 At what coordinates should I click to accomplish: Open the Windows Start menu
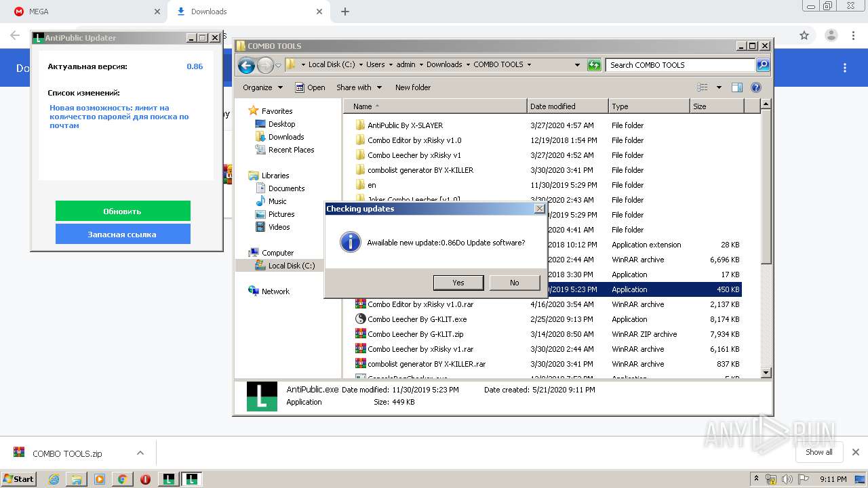[19, 479]
